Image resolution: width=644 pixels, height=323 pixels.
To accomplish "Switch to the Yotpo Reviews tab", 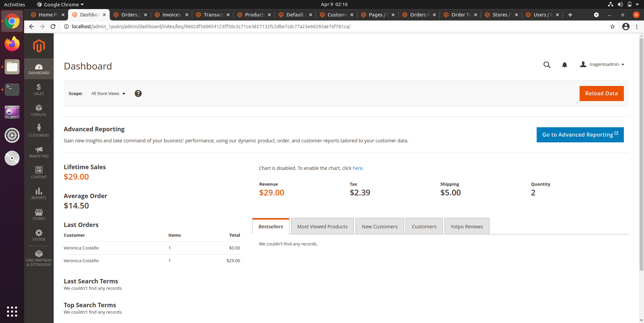I will [467, 226].
